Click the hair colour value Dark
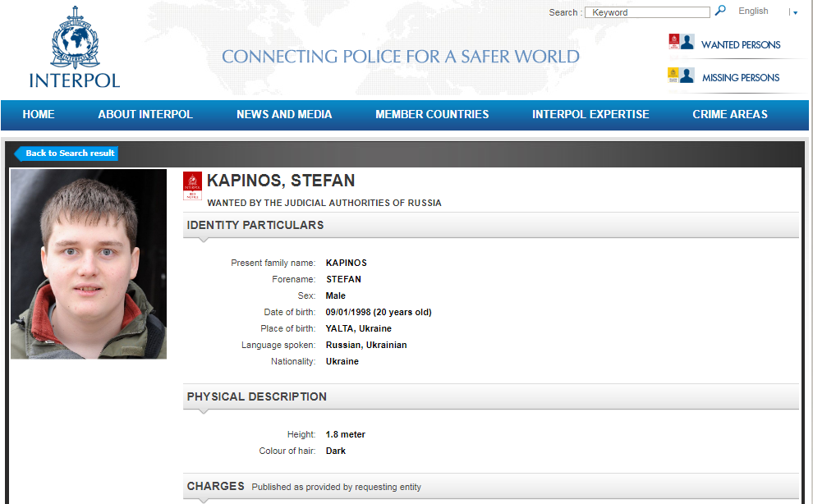 tap(336, 451)
